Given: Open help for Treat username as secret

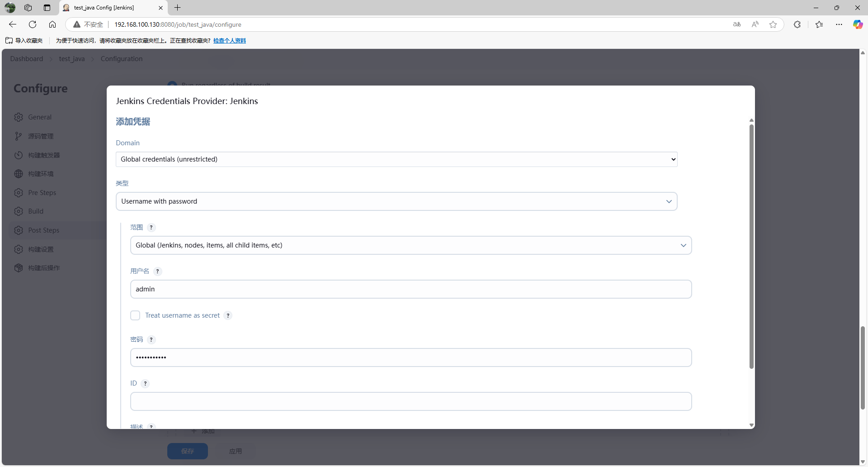Looking at the screenshot, I should (228, 316).
